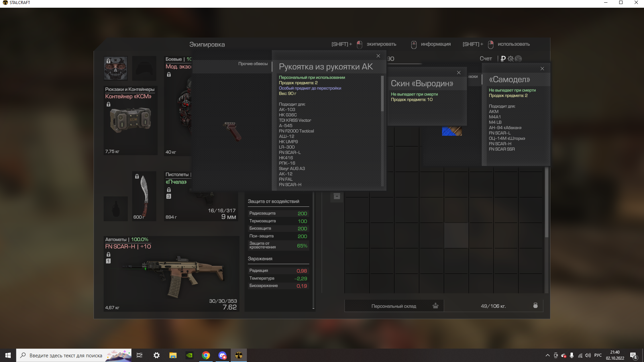
Task: Click the gear currency icon next to Счет
Action: (x=511, y=59)
